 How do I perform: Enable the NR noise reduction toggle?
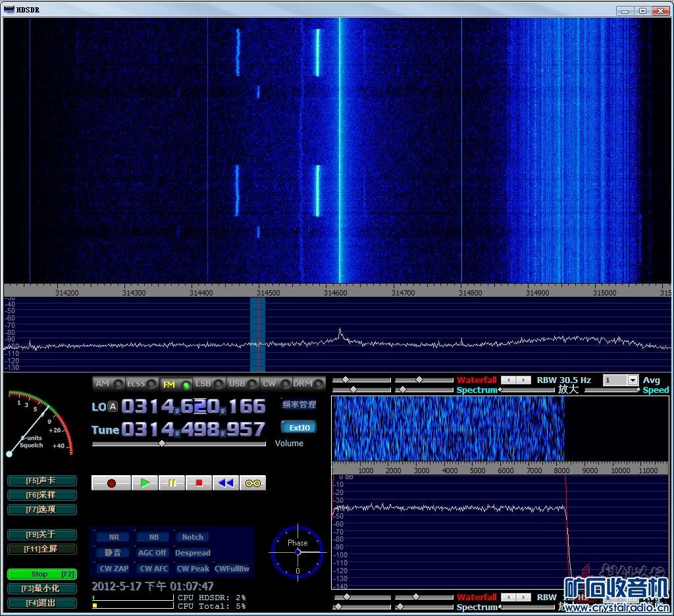coord(114,537)
